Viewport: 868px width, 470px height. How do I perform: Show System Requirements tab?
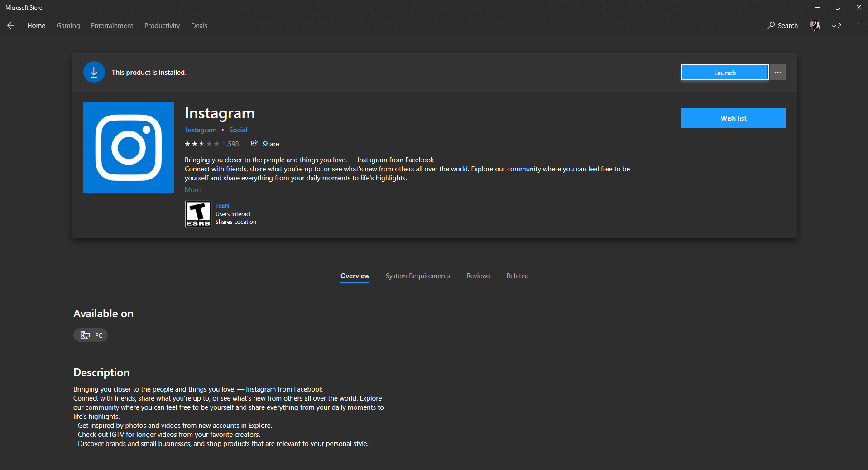(418, 276)
